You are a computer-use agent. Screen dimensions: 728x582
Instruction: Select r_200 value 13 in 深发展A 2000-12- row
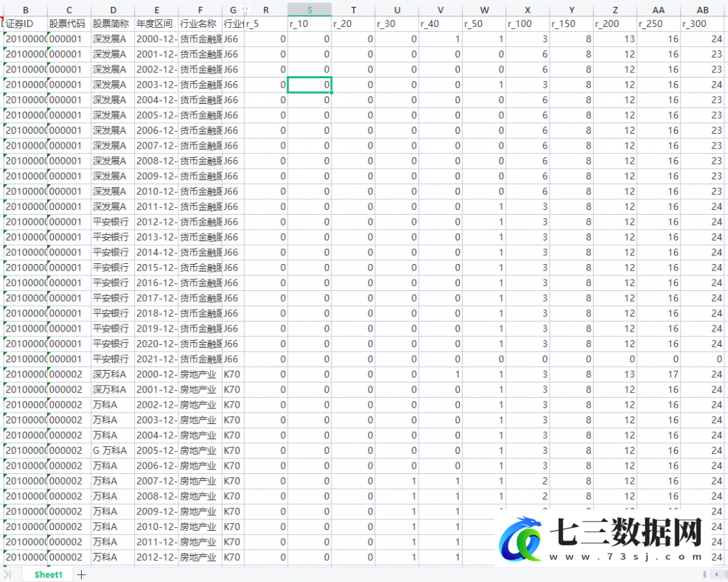(615, 39)
